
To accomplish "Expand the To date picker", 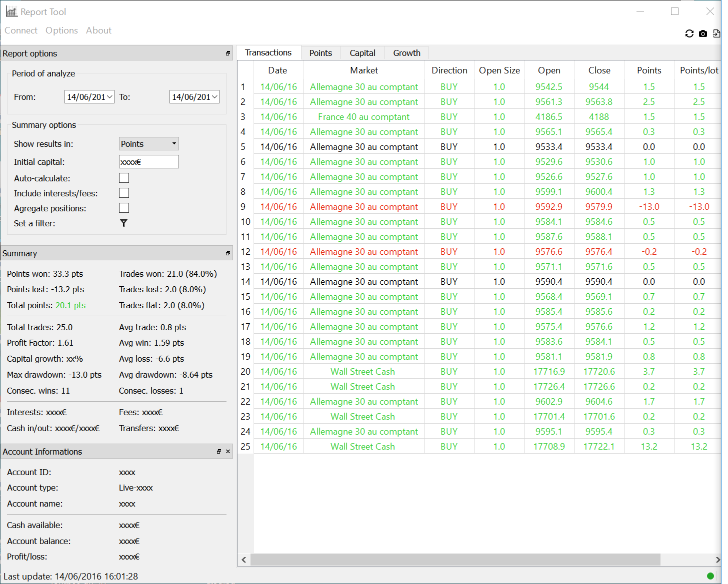I will pyautogui.click(x=214, y=97).
